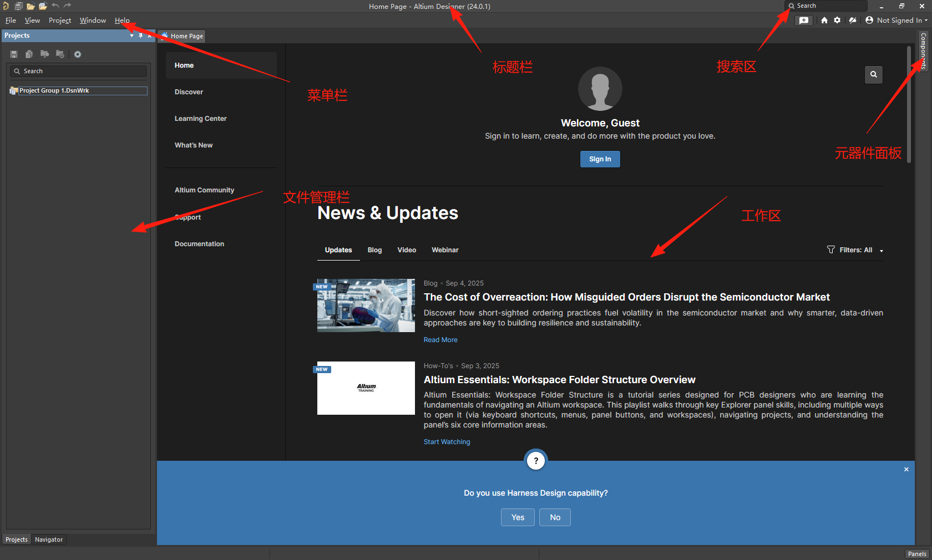This screenshot has width=932, height=560.
Task: Close the Projects panel
Action: (x=149, y=35)
